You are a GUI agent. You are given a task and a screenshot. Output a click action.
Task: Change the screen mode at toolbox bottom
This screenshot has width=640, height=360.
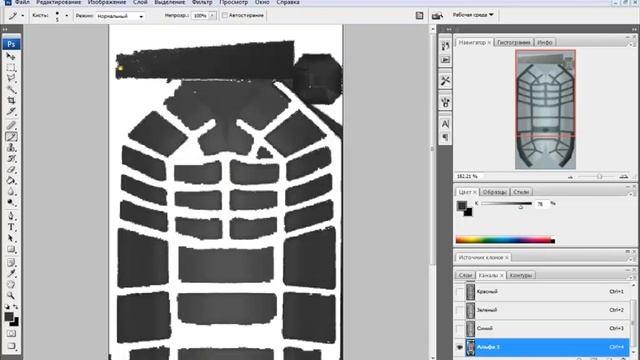11,346
